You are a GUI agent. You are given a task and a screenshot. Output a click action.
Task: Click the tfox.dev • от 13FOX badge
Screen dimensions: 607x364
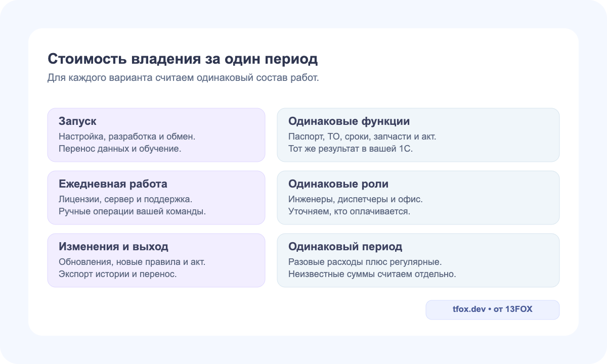(x=493, y=309)
